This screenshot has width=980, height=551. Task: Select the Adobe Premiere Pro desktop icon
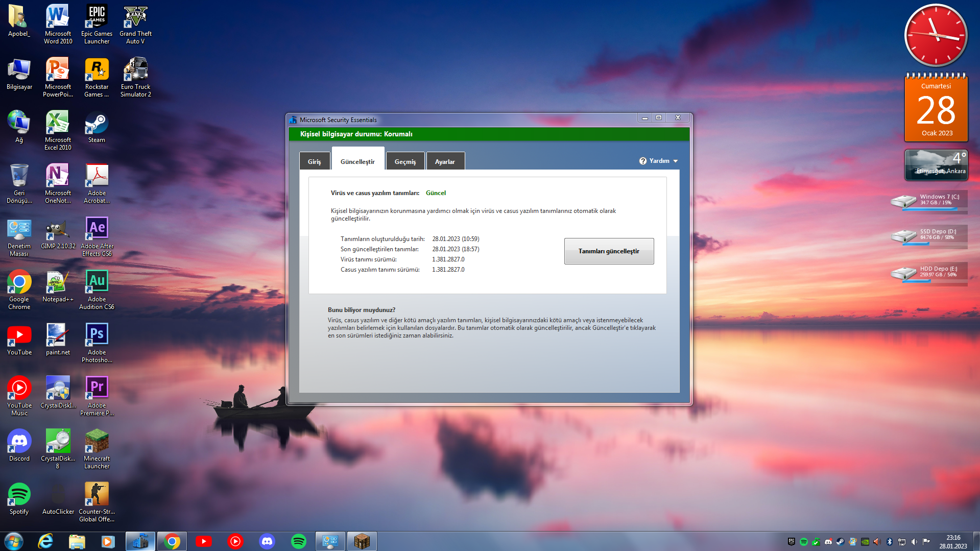[x=97, y=396]
